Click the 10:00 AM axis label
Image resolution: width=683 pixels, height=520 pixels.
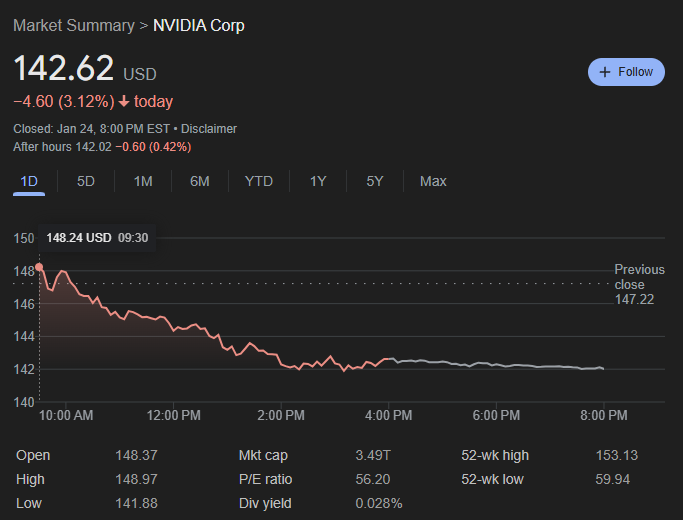(x=66, y=415)
